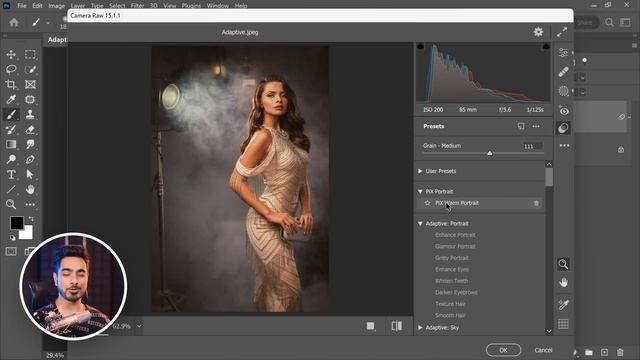This screenshot has height=360, width=640.
Task: Select Camera Raw zoom magnifier tool
Action: (x=563, y=264)
